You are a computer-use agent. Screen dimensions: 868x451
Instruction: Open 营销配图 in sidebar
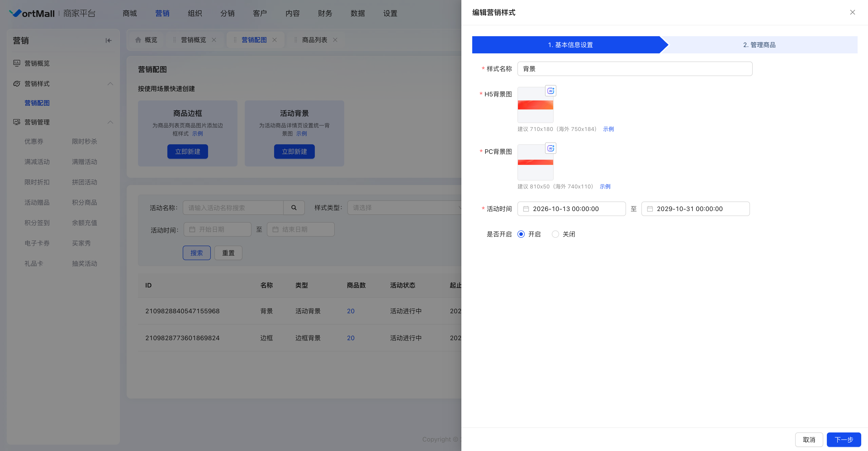[x=37, y=103]
